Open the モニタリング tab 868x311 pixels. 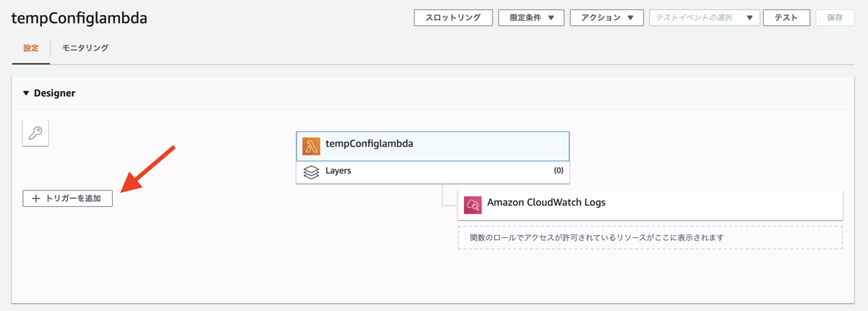[x=85, y=48]
